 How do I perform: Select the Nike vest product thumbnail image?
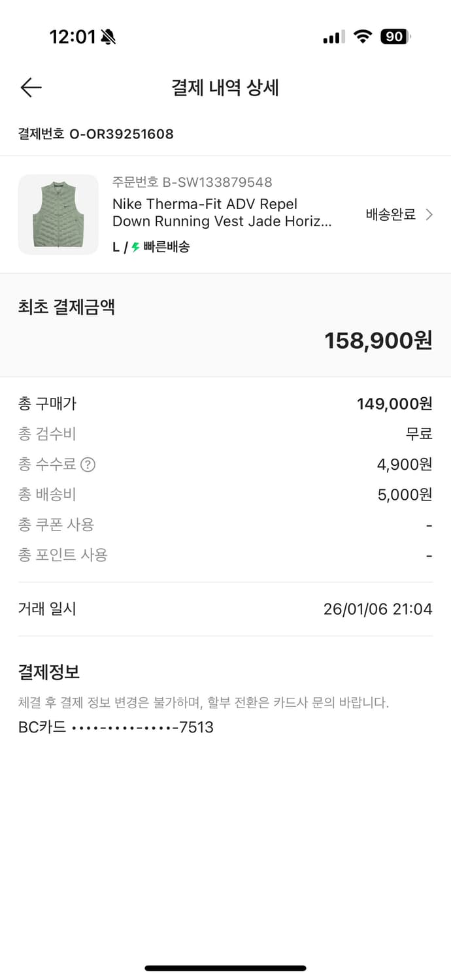pyautogui.click(x=58, y=214)
